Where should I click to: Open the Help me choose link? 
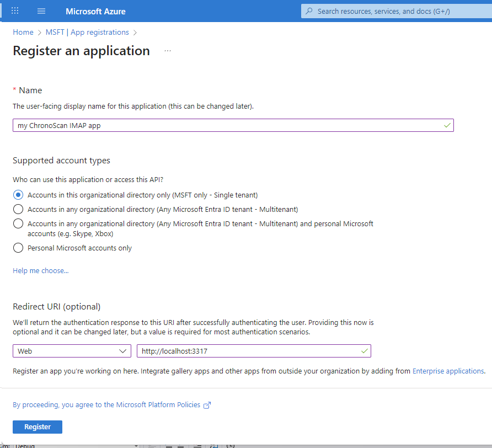click(x=41, y=271)
